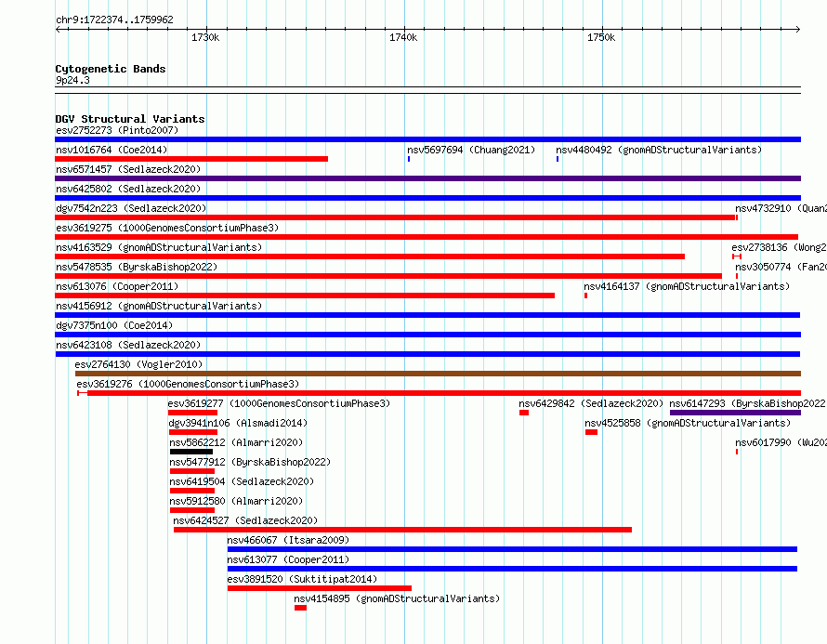Image resolution: width=827 pixels, height=644 pixels.
Task: Click the nsv613076 (Cooper2011) red bar
Action: tap(305, 296)
